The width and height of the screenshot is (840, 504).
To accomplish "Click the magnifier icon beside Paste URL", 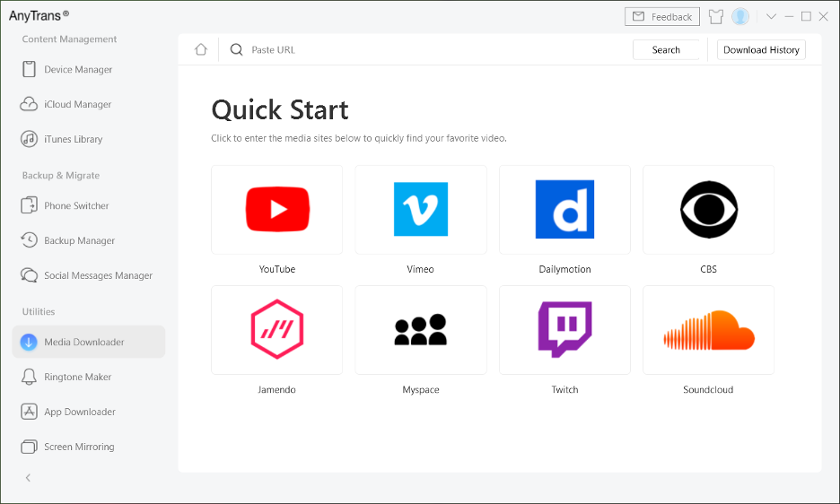I will pos(236,49).
